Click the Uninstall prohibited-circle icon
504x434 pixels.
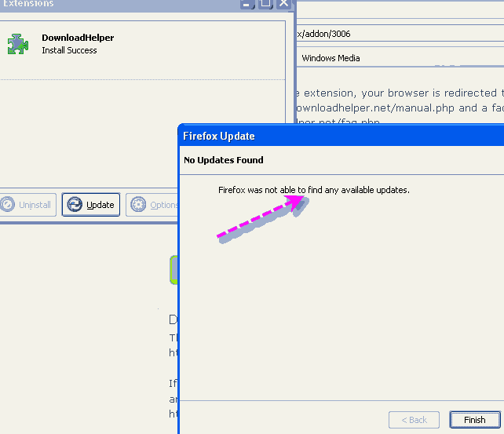[7, 204]
